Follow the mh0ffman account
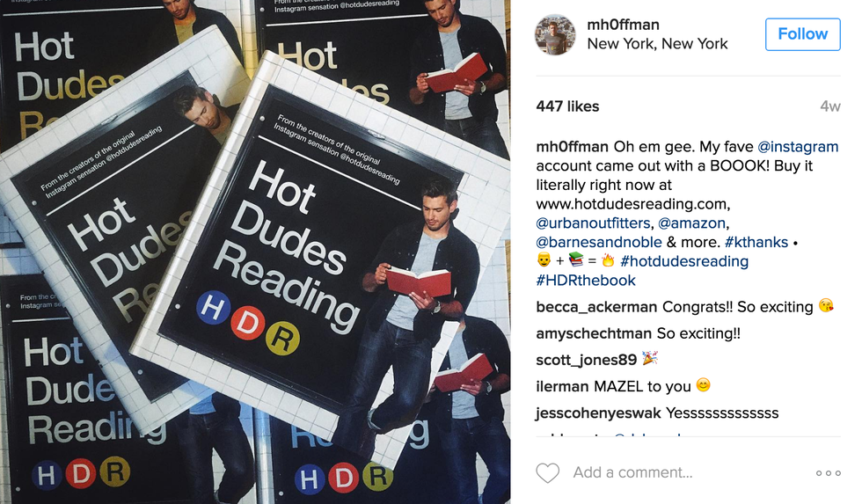This screenshot has height=504, width=862. (802, 34)
